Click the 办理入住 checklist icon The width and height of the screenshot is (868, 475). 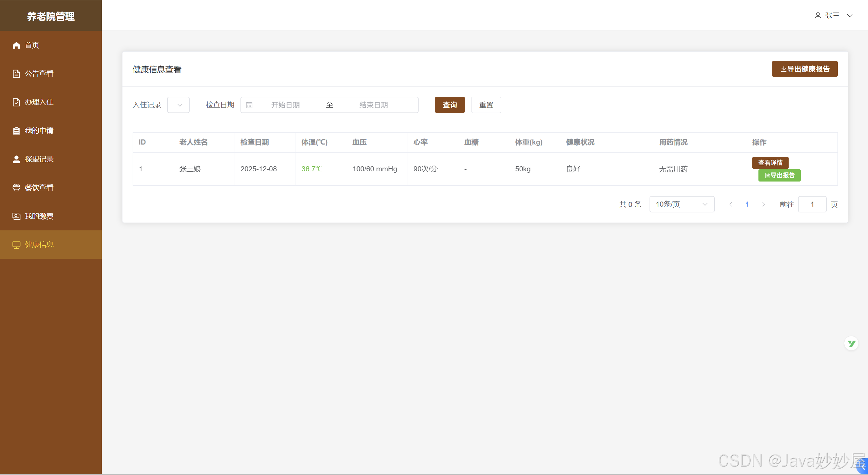coord(16,102)
